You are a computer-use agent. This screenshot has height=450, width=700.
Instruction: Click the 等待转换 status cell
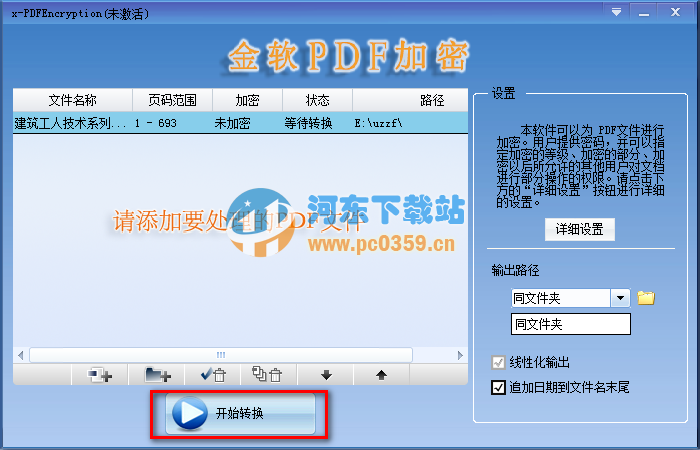click(x=308, y=123)
